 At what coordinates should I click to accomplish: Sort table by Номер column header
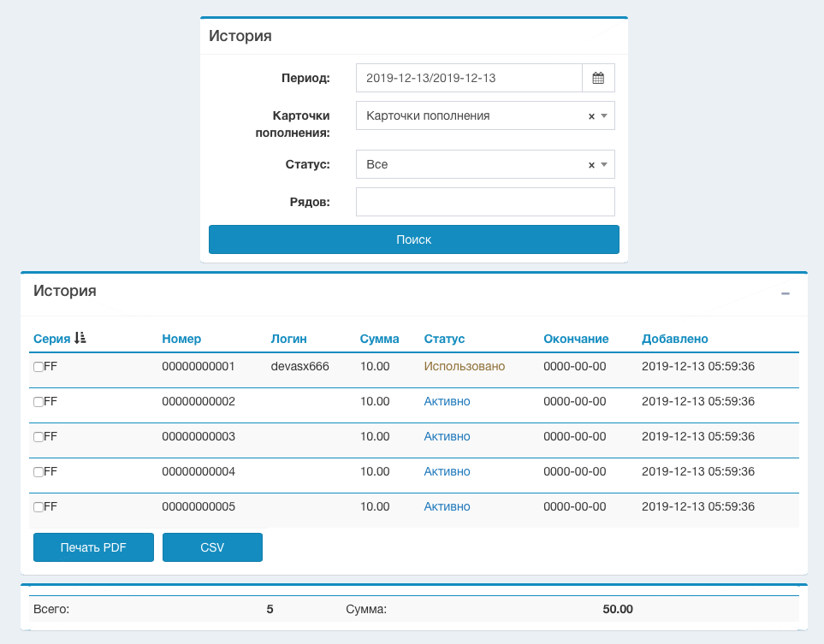[181, 339]
